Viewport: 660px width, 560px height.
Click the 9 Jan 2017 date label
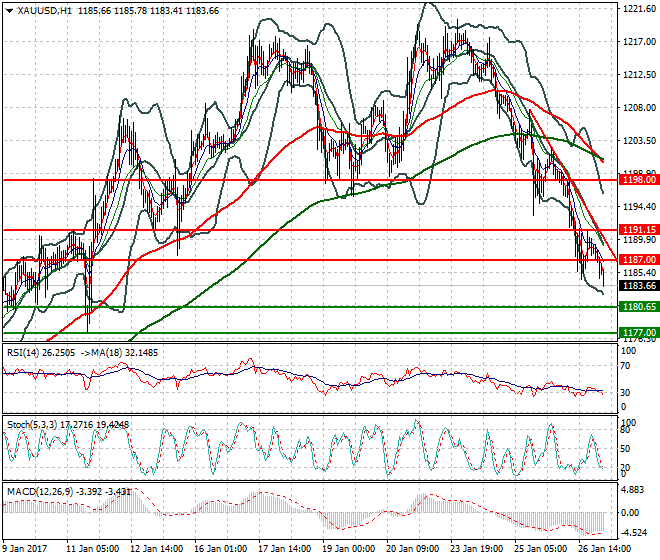pyautogui.click(x=25, y=549)
